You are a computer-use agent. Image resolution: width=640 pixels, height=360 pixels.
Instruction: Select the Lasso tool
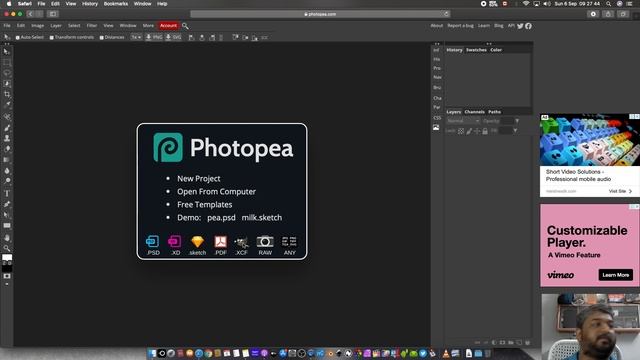(7, 73)
